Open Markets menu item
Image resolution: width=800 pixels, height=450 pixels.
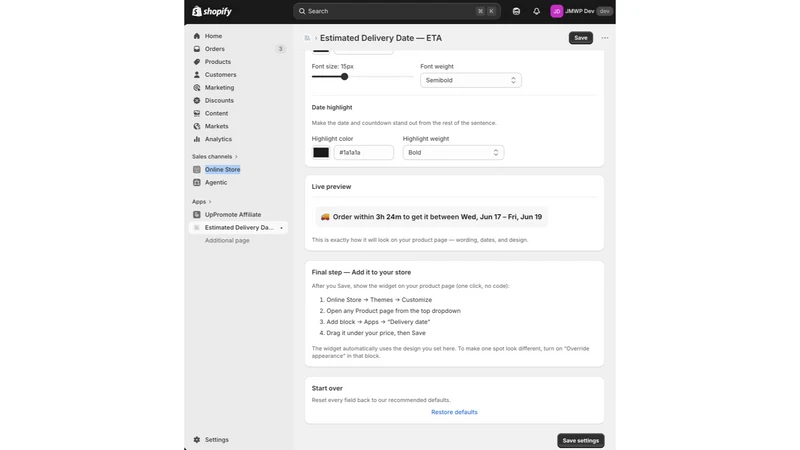pos(216,126)
